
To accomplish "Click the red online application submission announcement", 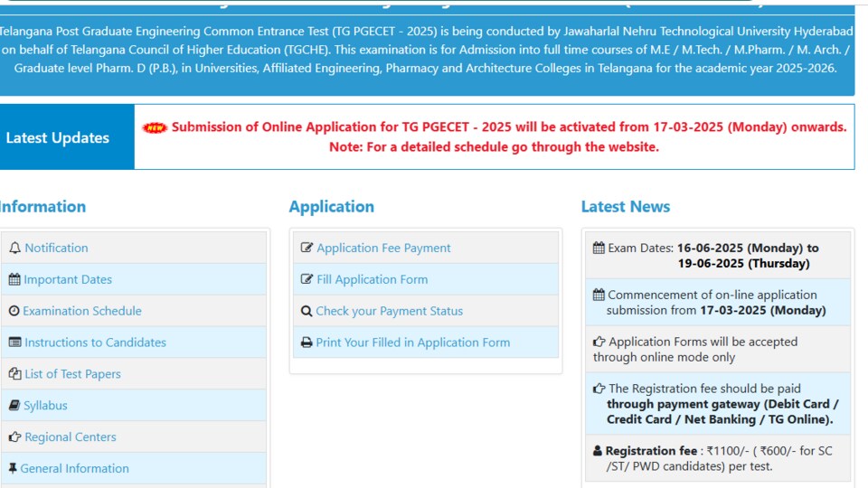I will pos(509,127).
